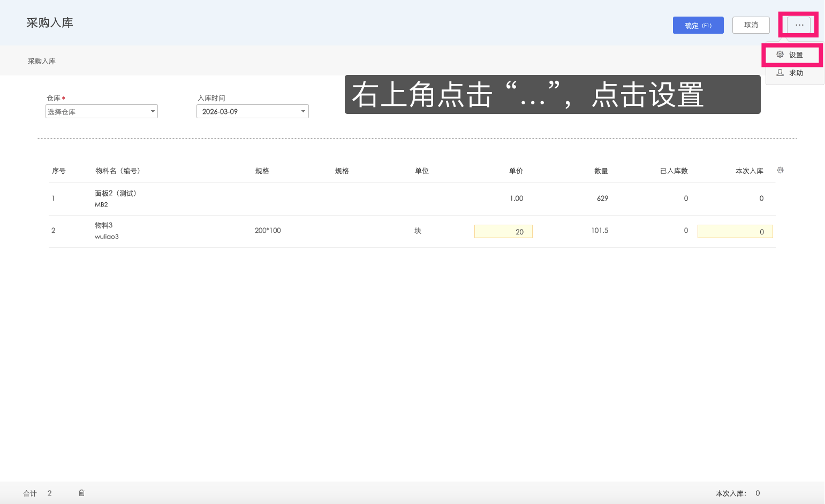This screenshot has width=825, height=504.
Task: Click the trash icon in the footer
Action: point(81,493)
